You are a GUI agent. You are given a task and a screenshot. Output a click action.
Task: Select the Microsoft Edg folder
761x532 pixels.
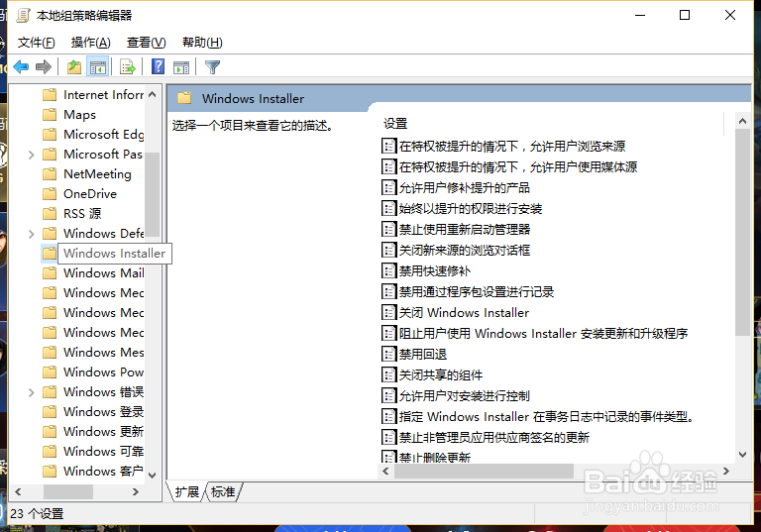[93, 135]
